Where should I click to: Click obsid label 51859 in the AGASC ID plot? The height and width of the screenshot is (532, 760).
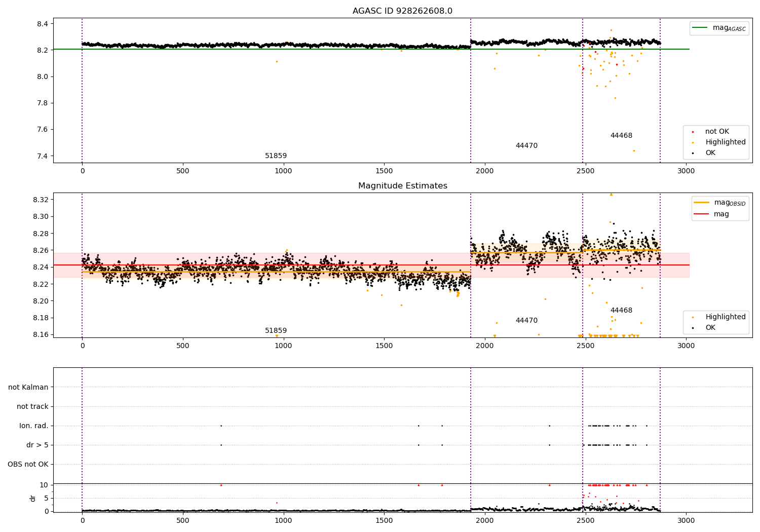pos(276,156)
